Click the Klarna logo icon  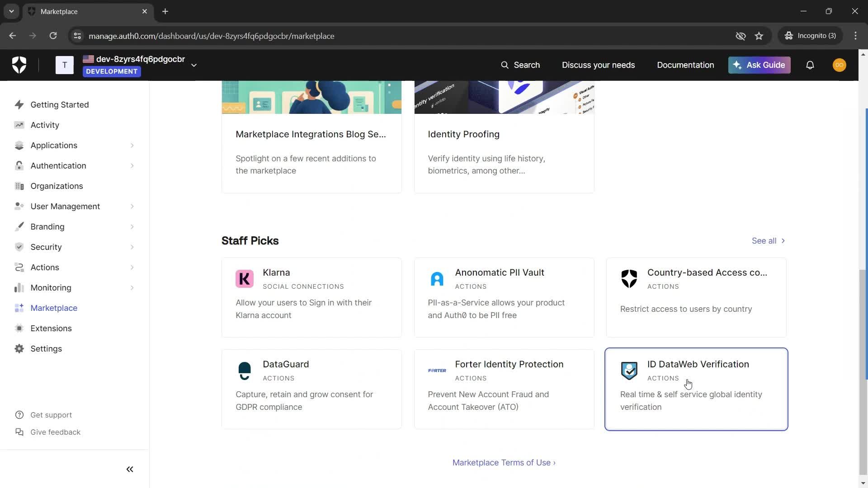click(245, 279)
